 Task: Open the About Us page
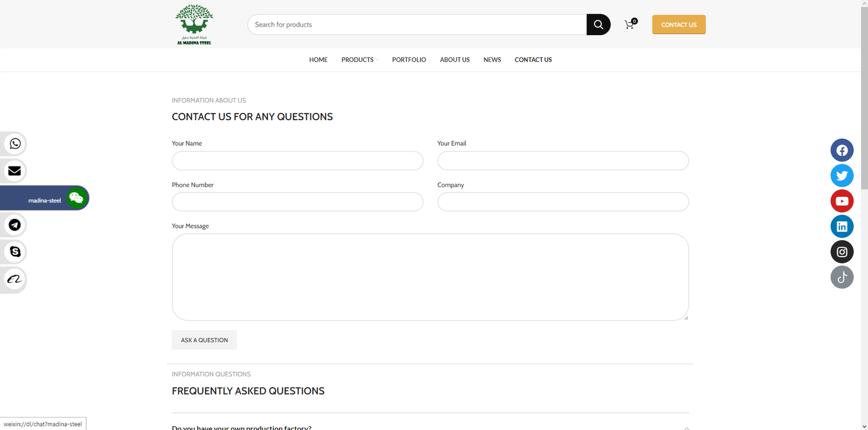[455, 60]
